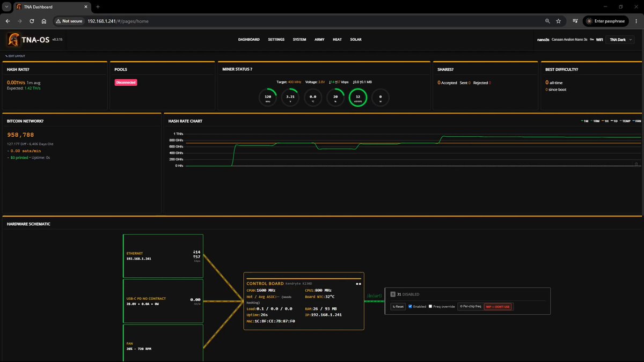
Task: Select the Fan block in hardware schematic
Action: [163, 343]
